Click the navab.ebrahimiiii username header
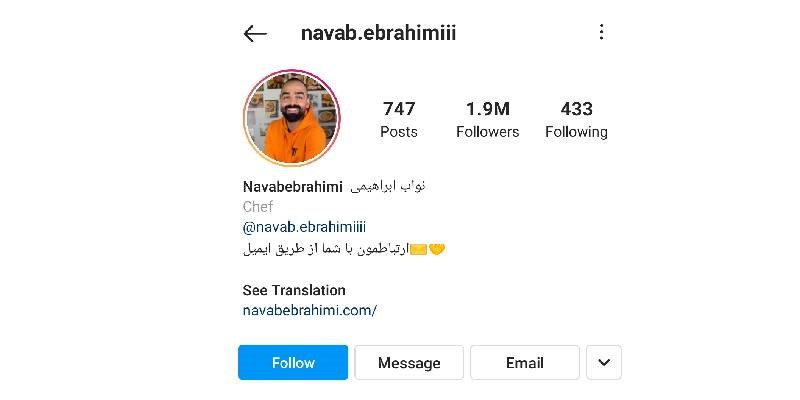 (x=378, y=33)
